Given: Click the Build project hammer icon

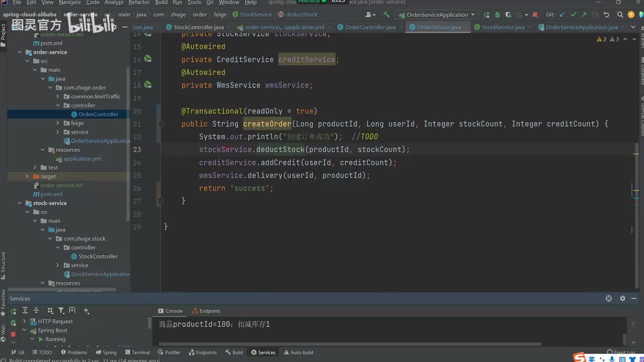Looking at the screenshot, I should [x=386, y=15].
